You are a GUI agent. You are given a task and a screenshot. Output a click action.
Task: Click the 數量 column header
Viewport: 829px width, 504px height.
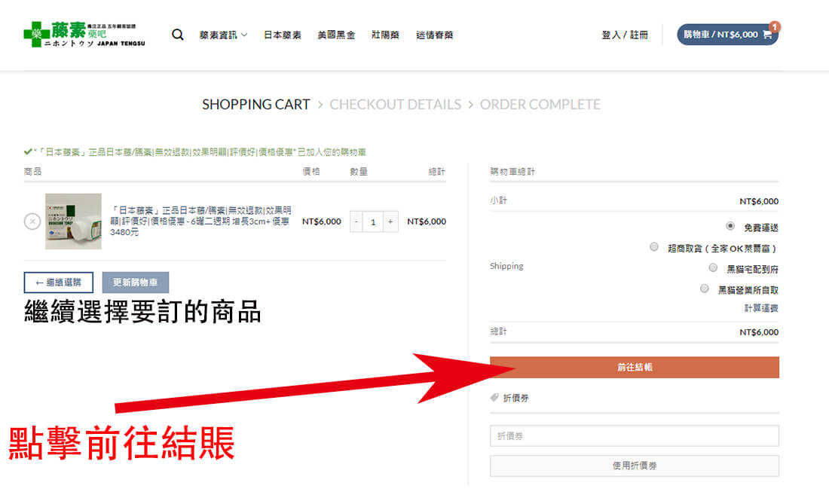(x=359, y=172)
